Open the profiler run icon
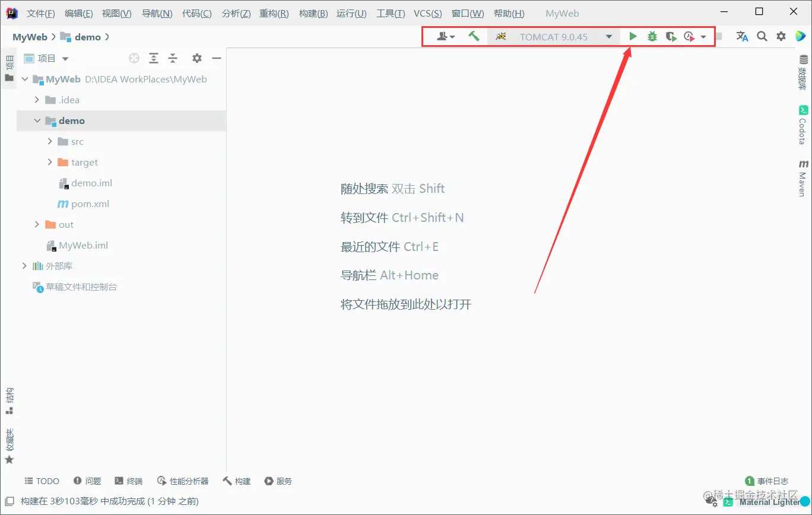The image size is (812, 515). [689, 37]
